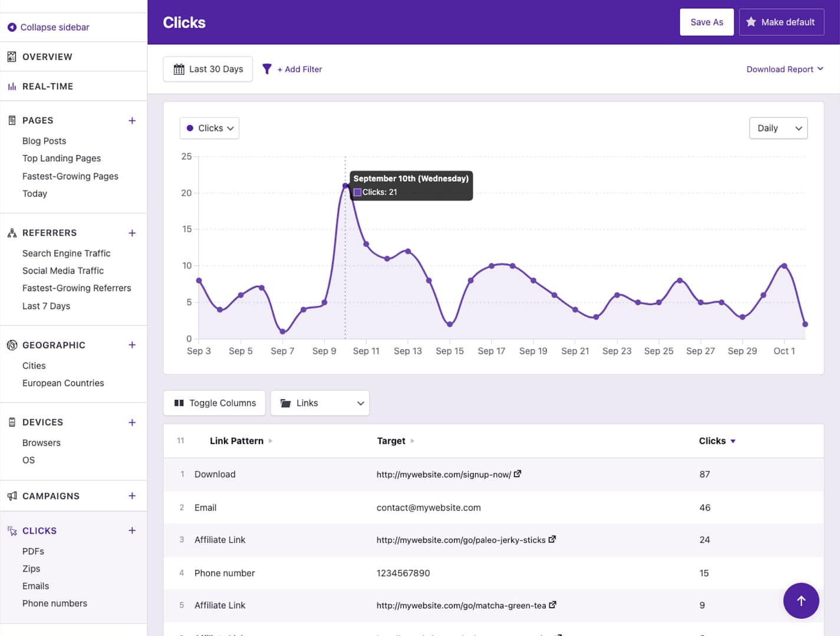Click the filter funnel icon

tap(267, 69)
